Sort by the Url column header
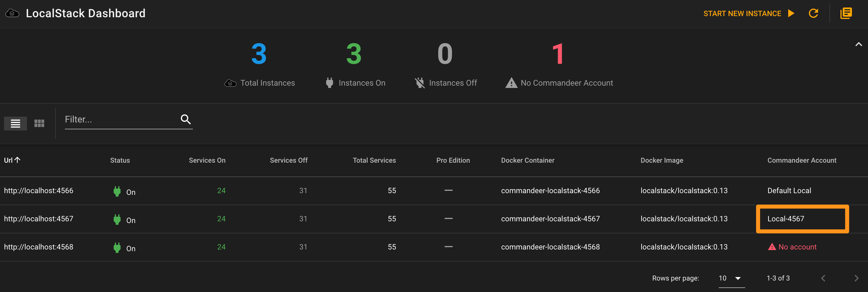Screen dimensions: 868x292 [8, 160]
